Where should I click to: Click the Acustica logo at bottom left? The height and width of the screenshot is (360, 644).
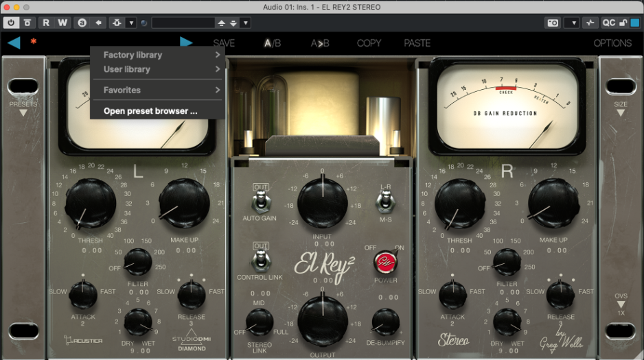83,340
